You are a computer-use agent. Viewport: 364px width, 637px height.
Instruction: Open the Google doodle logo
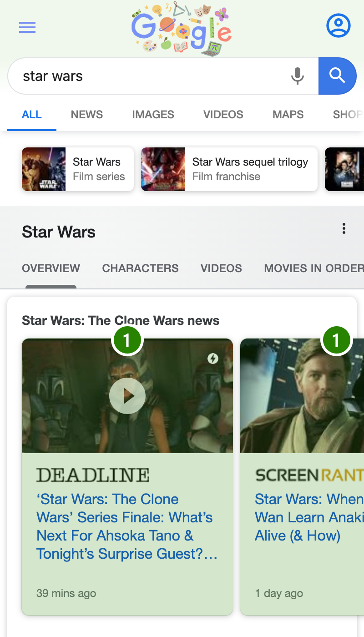182,30
